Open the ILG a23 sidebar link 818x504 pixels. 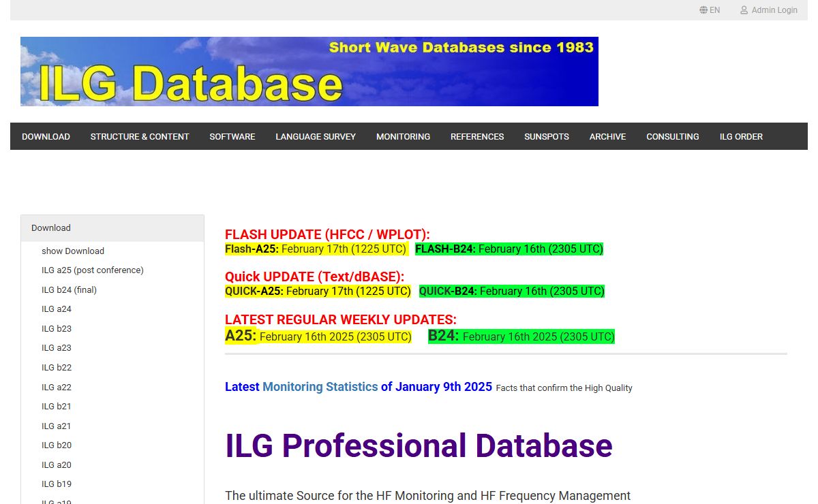[57, 348]
